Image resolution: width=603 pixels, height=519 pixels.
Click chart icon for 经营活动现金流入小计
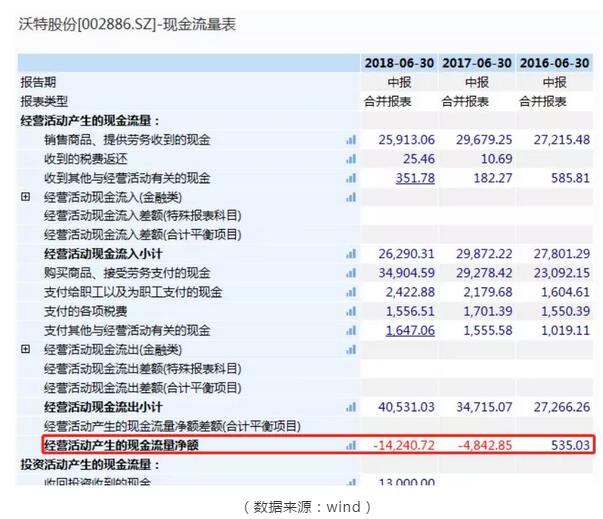click(x=351, y=254)
